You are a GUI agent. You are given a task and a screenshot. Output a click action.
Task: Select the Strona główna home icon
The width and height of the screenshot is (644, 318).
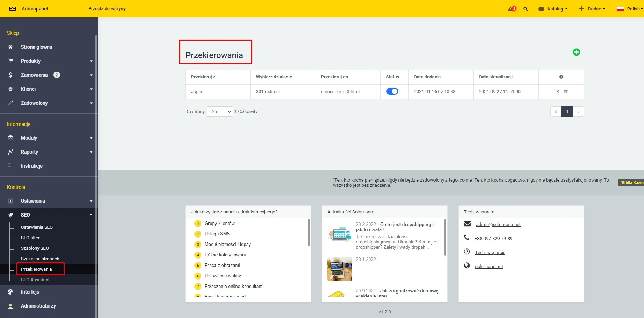(x=10, y=47)
